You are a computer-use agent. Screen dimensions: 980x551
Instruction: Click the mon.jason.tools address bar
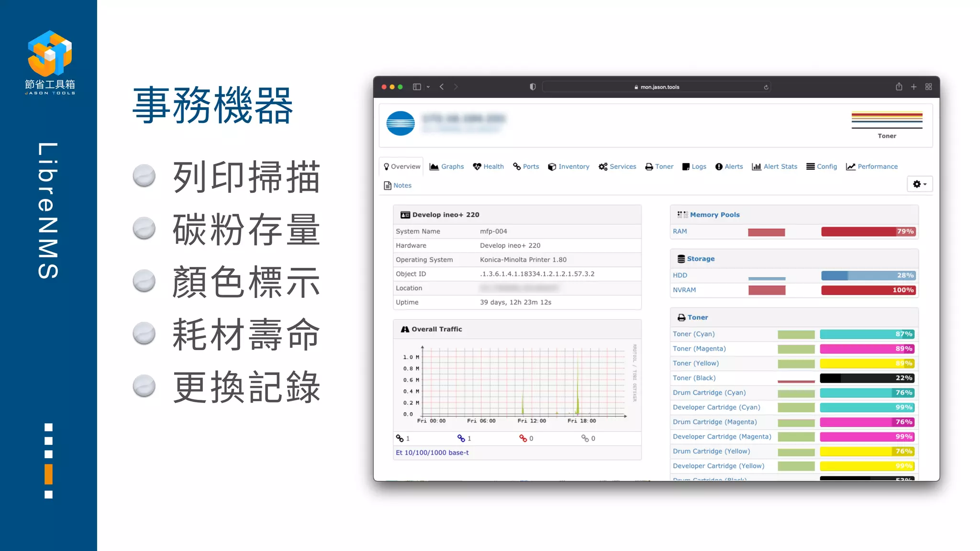656,87
